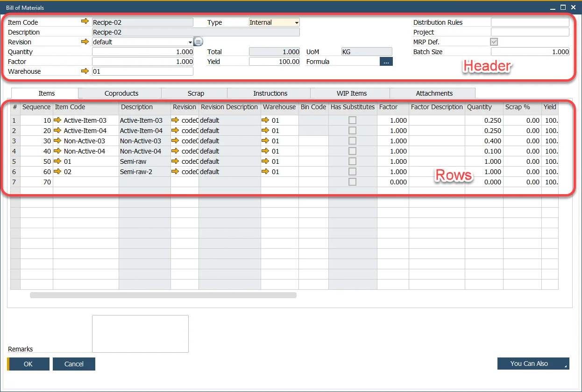Check Has Substitutes for Active-Item-03
This screenshot has height=392, width=582.
[x=352, y=120]
